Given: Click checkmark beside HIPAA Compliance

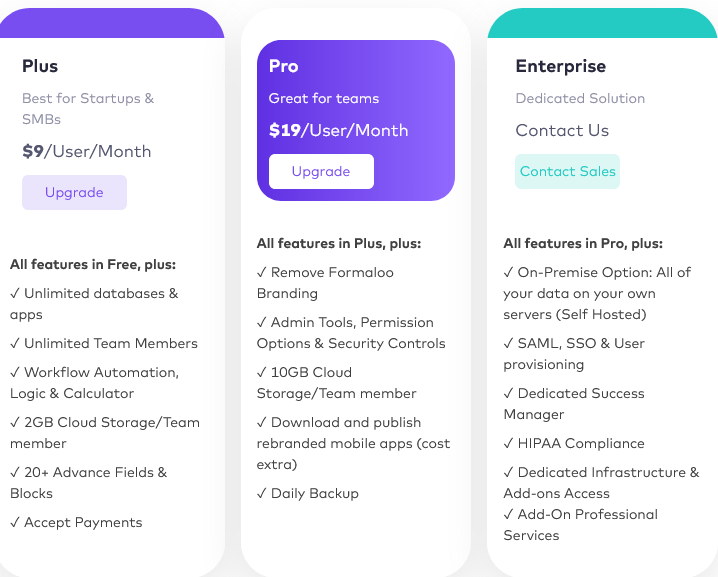Looking at the screenshot, I should coord(509,443).
